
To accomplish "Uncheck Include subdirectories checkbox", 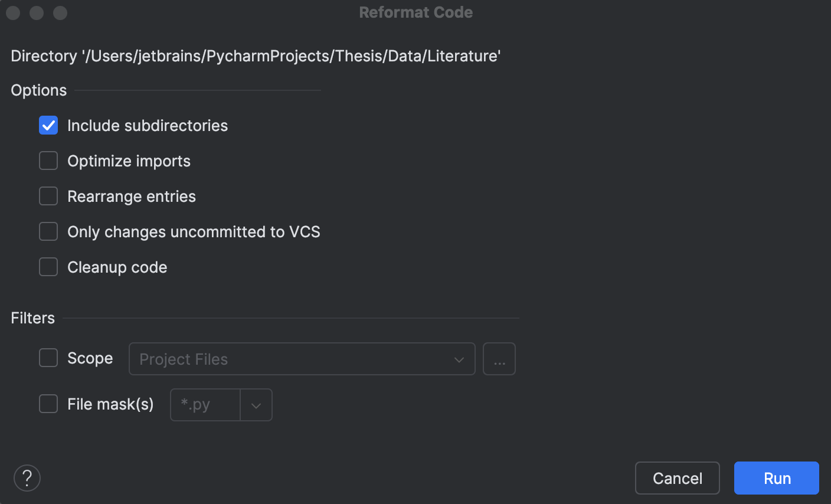I will 48,126.
